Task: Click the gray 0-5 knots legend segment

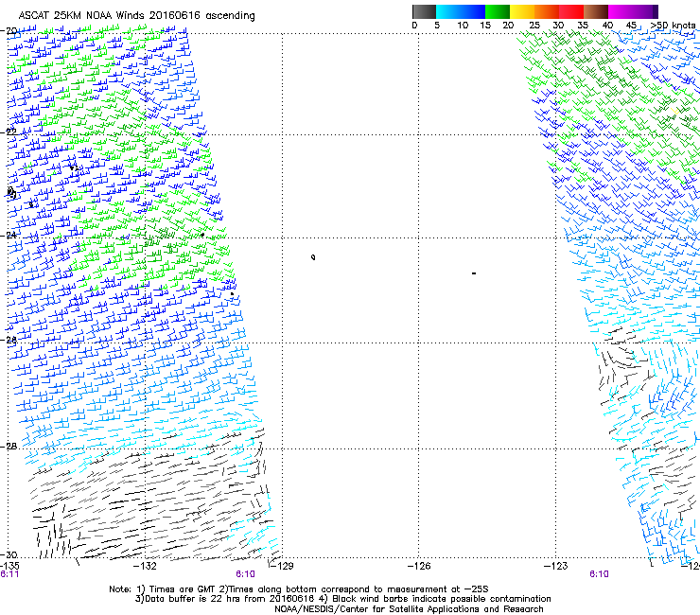Action: click(424, 11)
